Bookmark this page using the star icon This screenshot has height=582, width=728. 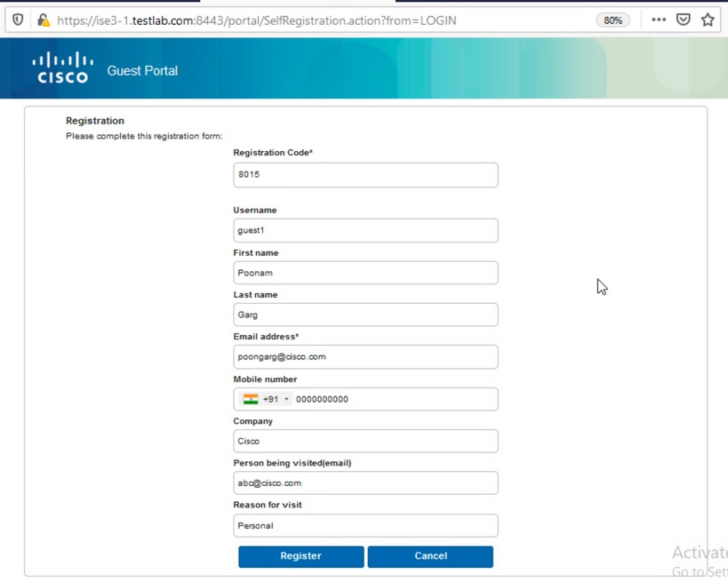[708, 19]
